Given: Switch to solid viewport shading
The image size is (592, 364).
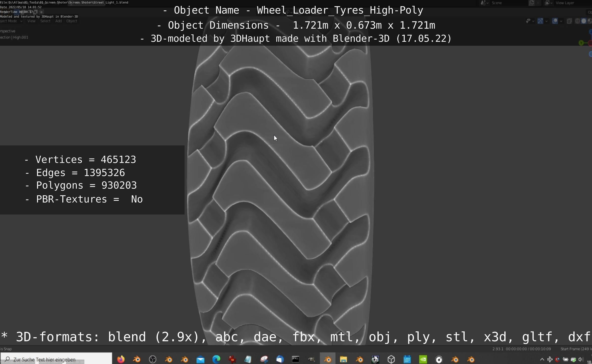Looking at the screenshot, I should pyautogui.click(x=584, y=21).
